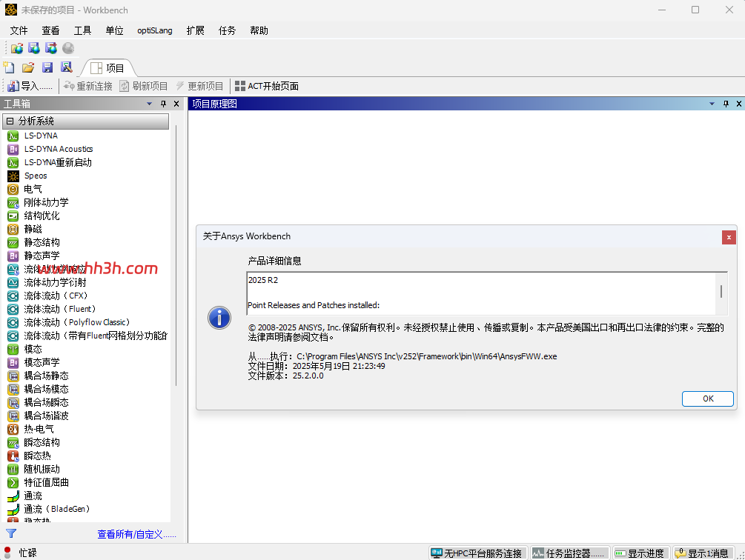Select the 结构优化 structural optimization icon
Image resolution: width=745 pixels, height=560 pixels.
pos(13,216)
